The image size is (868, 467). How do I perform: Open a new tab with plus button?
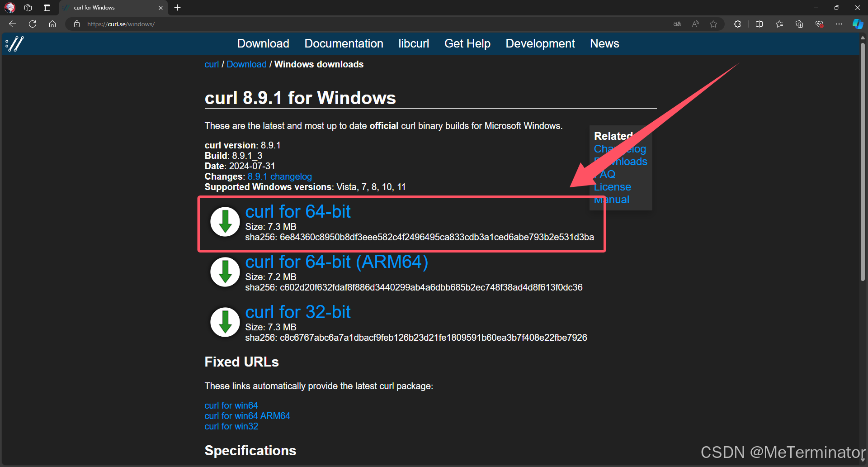tap(178, 8)
